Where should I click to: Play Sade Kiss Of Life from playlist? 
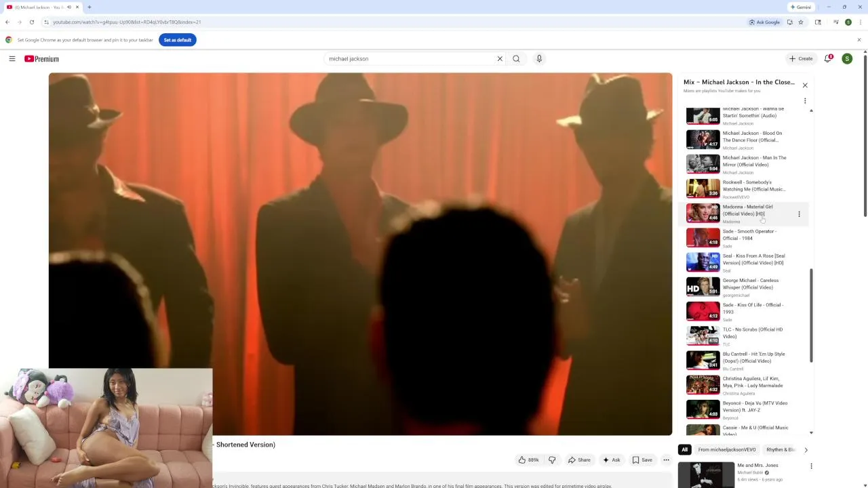pyautogui.click(x=744, y=311)
